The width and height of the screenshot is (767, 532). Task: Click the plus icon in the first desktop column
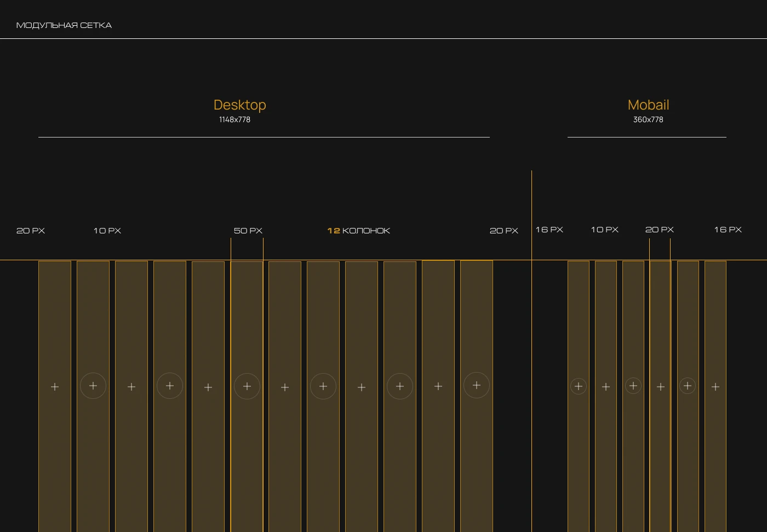pos(55,387)
